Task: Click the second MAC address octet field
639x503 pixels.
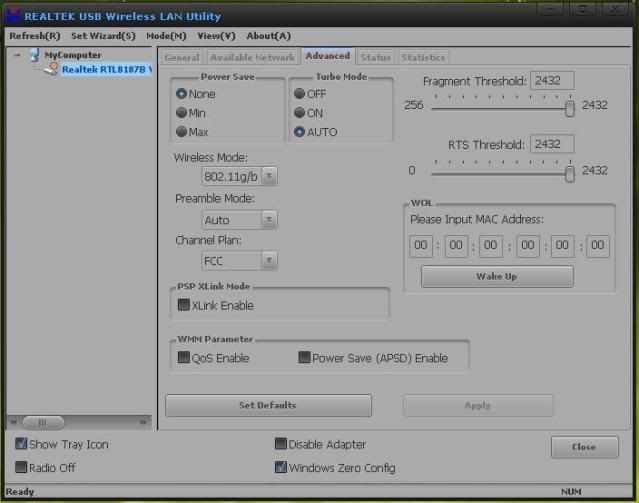Action: [456, 246]
